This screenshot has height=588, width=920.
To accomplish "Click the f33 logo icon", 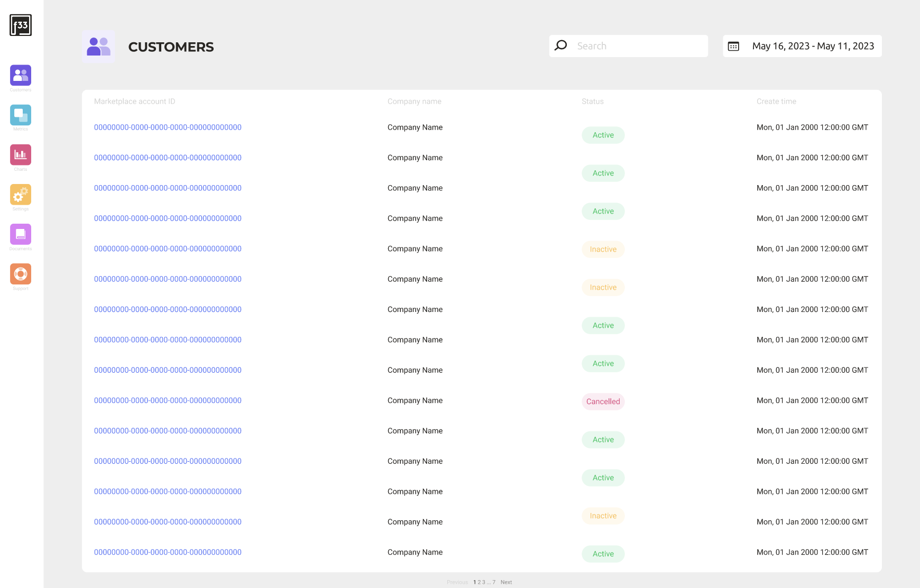I will pos(21,25).
